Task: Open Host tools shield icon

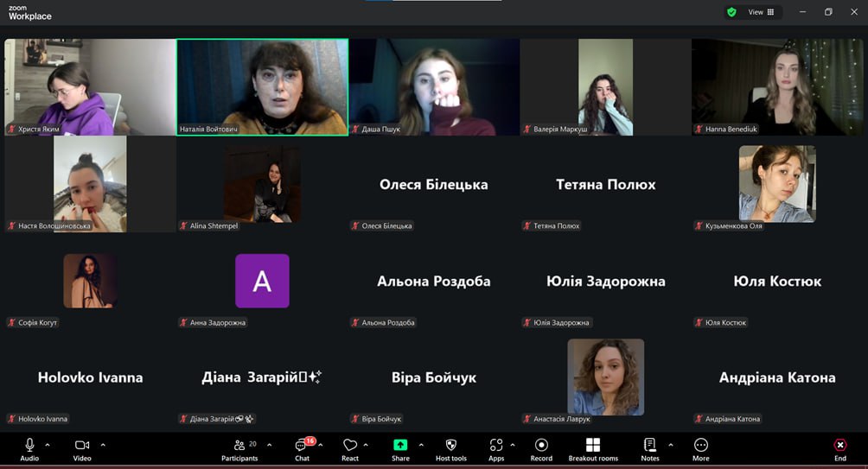Action: 450,446
